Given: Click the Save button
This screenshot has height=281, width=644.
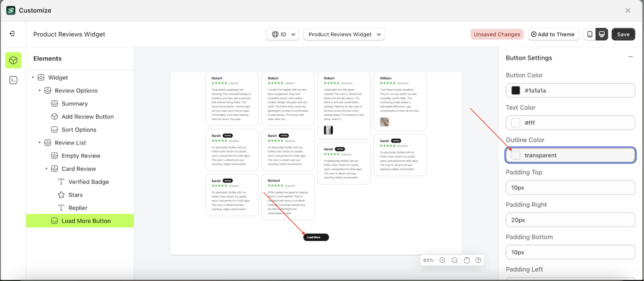Looking at the screenshot, I should [623, 34].
